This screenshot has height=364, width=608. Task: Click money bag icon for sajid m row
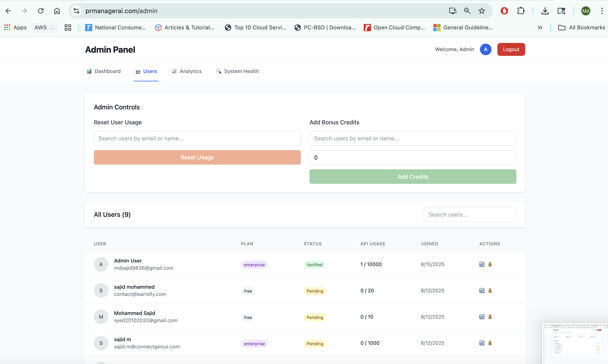pyautogui.click(x=490, y=343)
